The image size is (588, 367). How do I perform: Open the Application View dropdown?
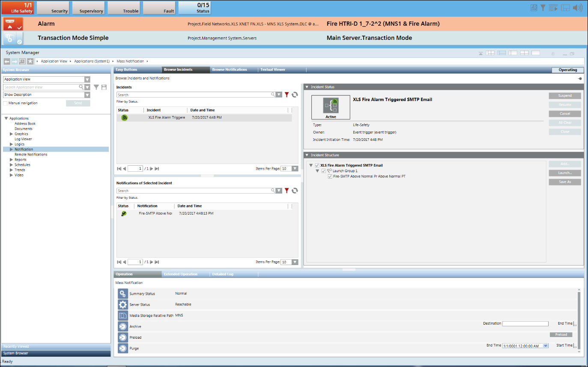(87, 79)
